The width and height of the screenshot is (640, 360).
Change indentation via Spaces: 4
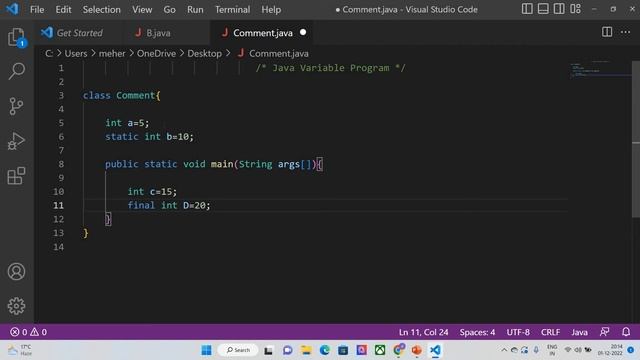tap(477, 332)
